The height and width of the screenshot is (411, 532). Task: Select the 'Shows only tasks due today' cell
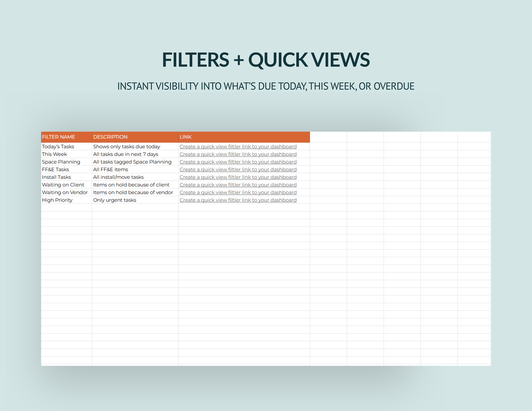coord(126,147)
